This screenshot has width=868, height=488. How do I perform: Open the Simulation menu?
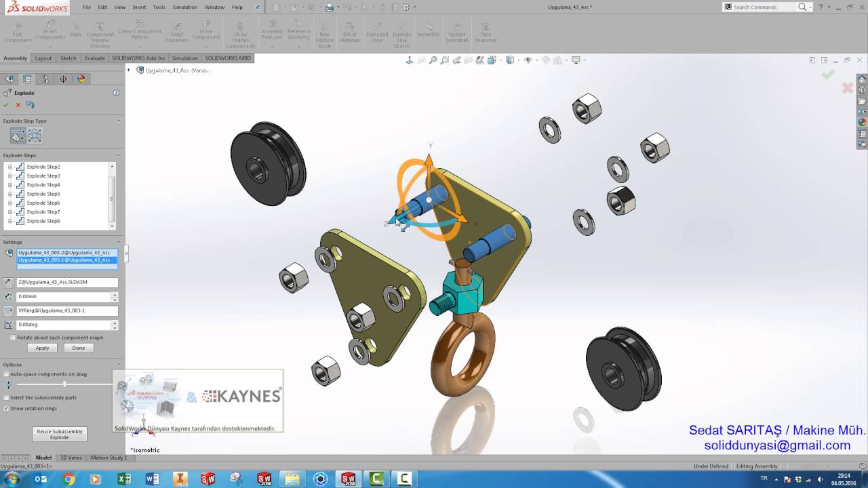click(184, 7)
